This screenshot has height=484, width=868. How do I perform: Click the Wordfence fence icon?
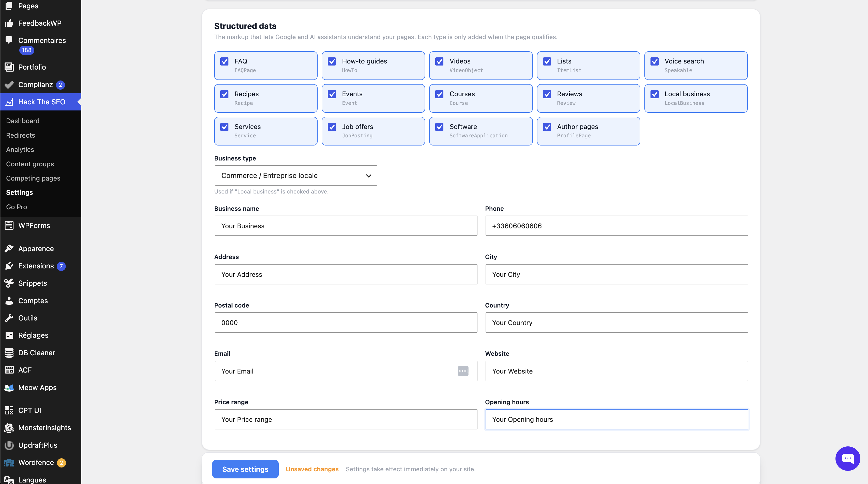[9, 462]
